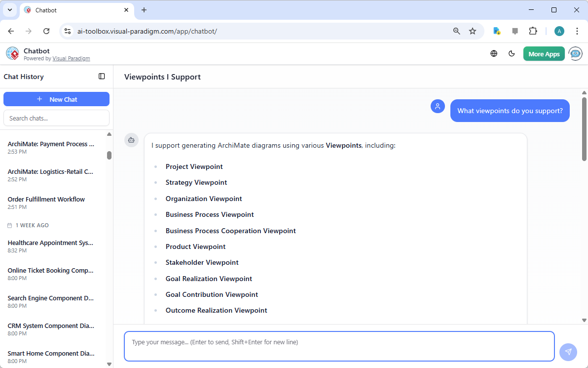Image resolution: width=588 pixels, height=368 pixels.
Task: Click the chatbot robot avatar icon
Action: [575, 54]
